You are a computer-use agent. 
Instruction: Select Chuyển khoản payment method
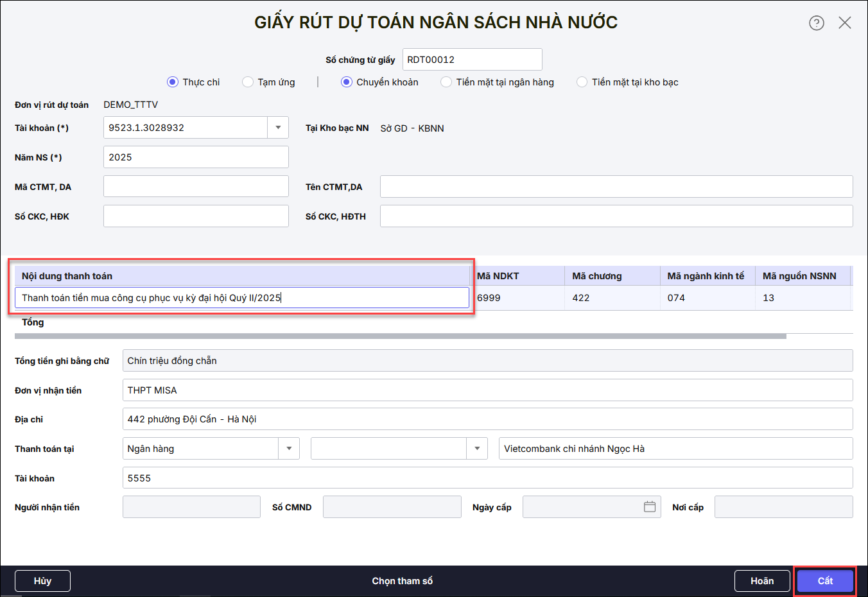coord(347,82)
